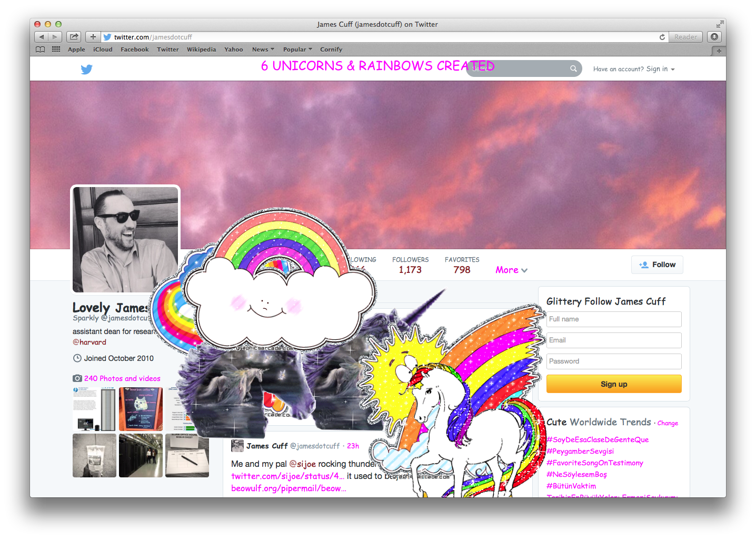Open the Doge meme photo thumbnail
756x539 pixels.
tap(141, 409)
